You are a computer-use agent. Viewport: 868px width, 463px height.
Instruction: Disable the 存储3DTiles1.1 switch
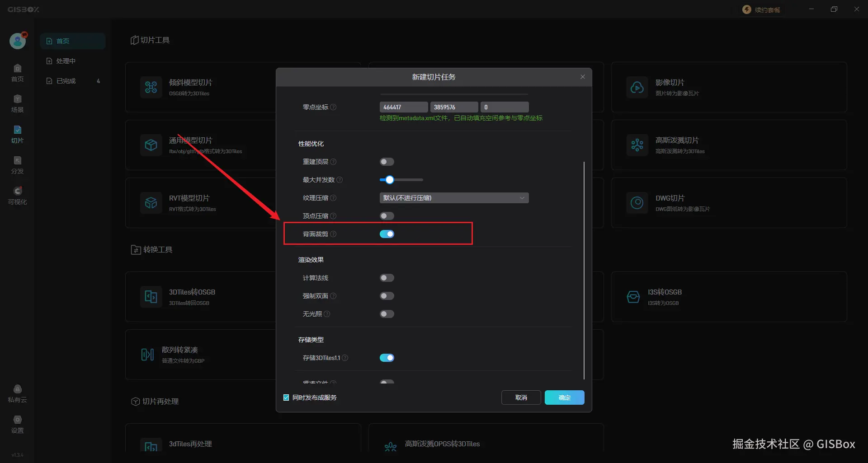[x=387, y=358]
